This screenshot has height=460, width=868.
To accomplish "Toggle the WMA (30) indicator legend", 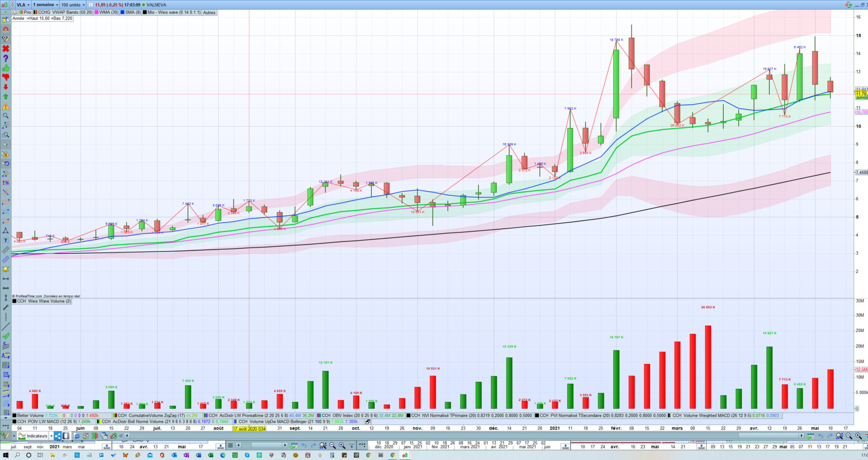I will (106, 12).
